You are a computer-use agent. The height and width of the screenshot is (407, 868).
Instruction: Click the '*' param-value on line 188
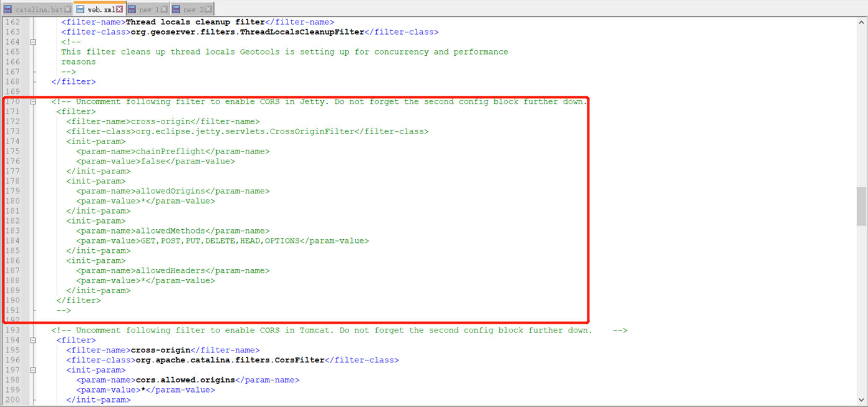(x=143, y=281)
